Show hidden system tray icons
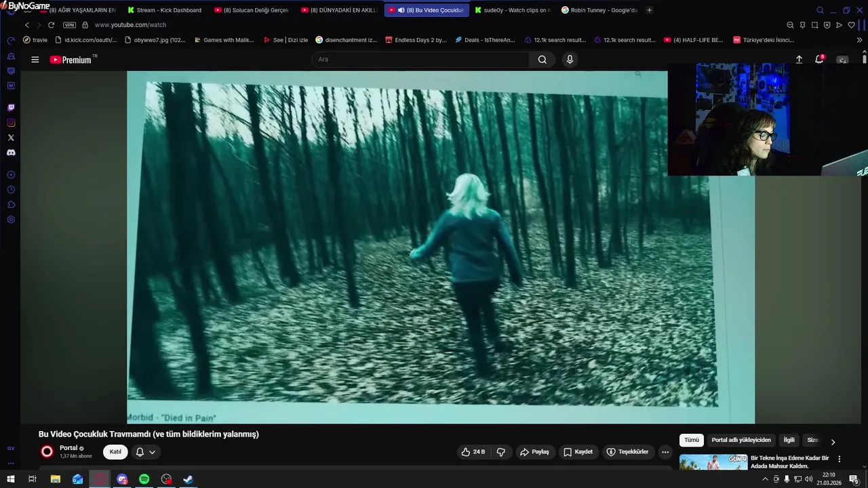The image size is (868, 488). pyautogui.click(x=766, y=479)
